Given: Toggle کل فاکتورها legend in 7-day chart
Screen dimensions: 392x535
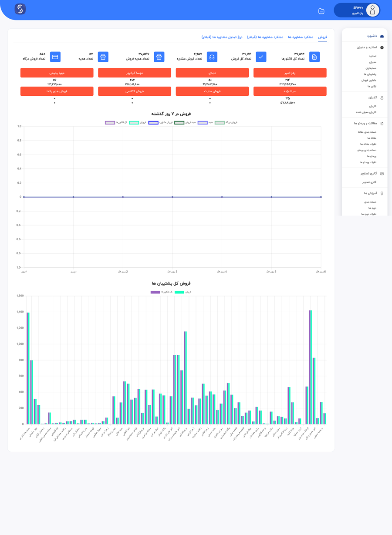Looking at the screenshot, I should 110,123.
